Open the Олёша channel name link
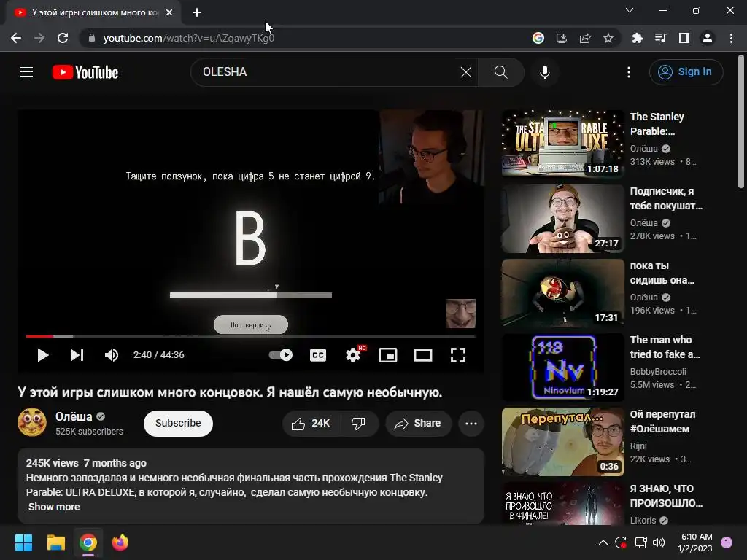This screenshot has height=560, width=747. click(74, 416)
